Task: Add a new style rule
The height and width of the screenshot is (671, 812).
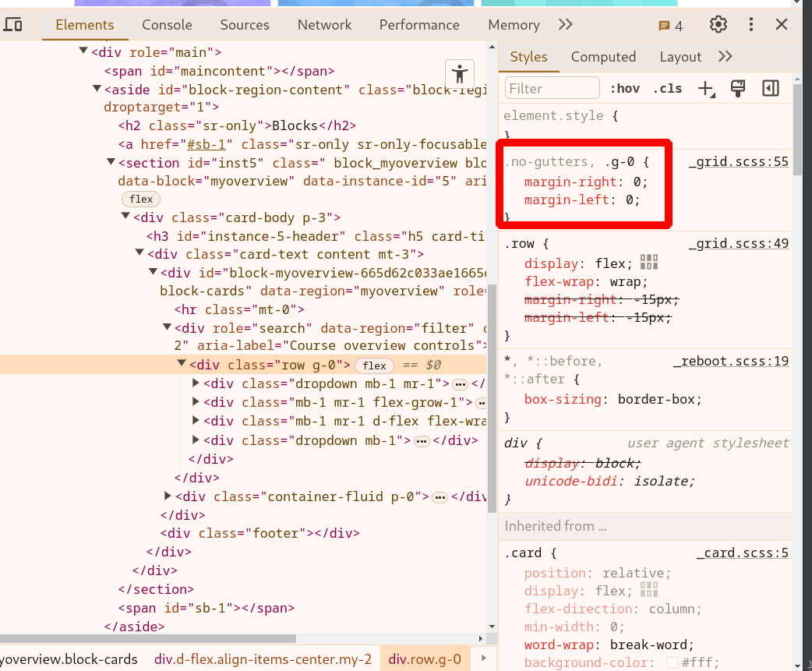Action: pyautogui.click(x=706, y=89)
